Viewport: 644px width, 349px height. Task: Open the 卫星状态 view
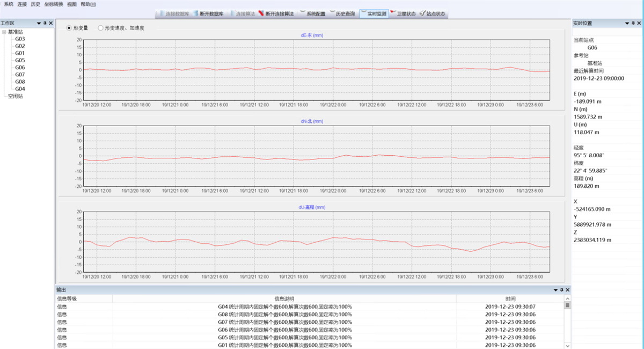[402, 13]
